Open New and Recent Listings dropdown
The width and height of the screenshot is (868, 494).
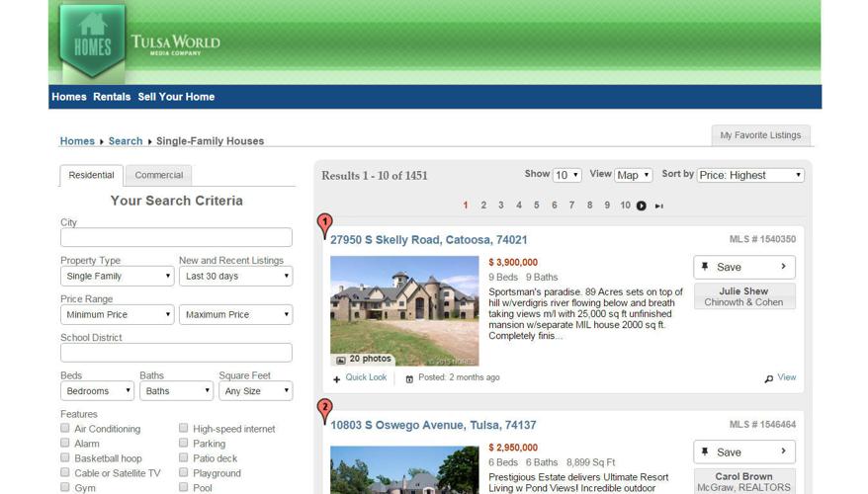pyautogui.click(x=236, y=276)
